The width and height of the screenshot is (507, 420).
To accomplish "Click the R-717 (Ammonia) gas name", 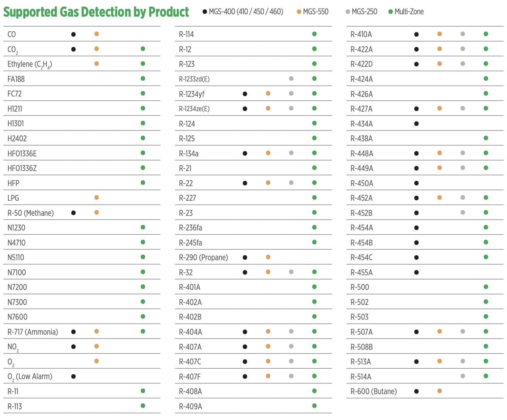I will [x=33, y=332].
